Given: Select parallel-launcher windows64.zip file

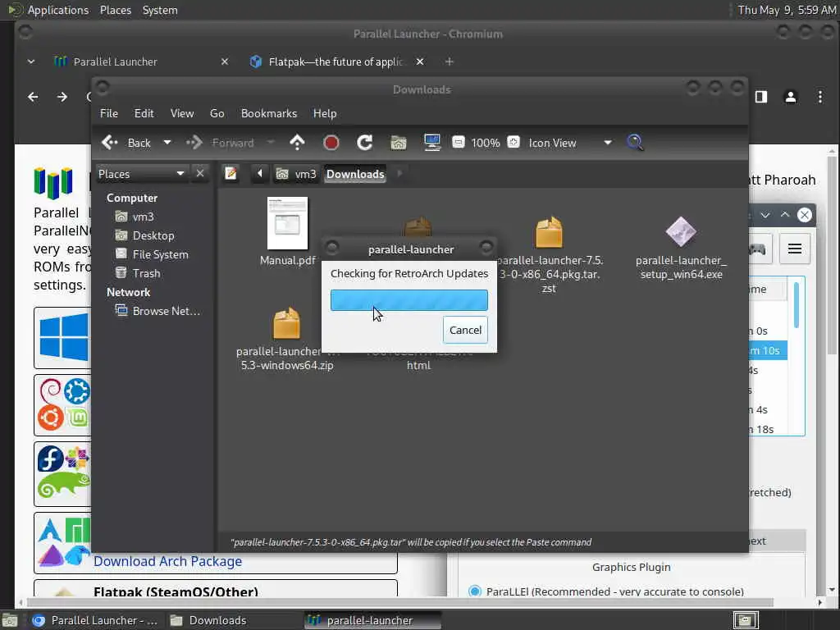Looking at the screenshot, I should point(287,340).
